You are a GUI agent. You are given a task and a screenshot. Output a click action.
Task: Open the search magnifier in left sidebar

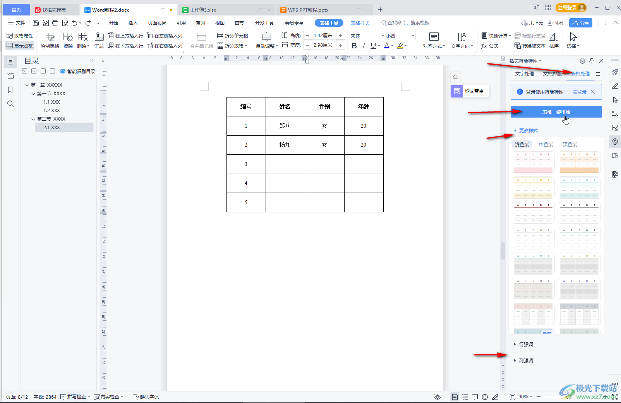tap(11, 104)
